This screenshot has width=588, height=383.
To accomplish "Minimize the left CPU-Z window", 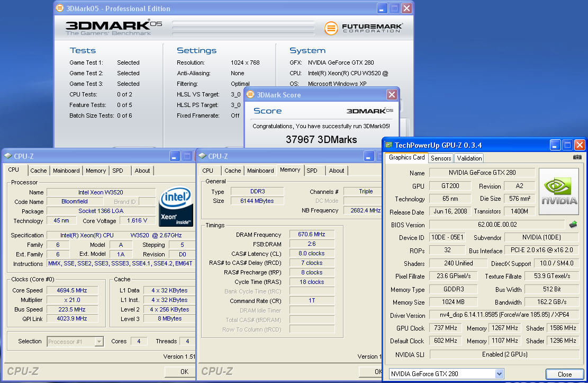I will [175, 156].
